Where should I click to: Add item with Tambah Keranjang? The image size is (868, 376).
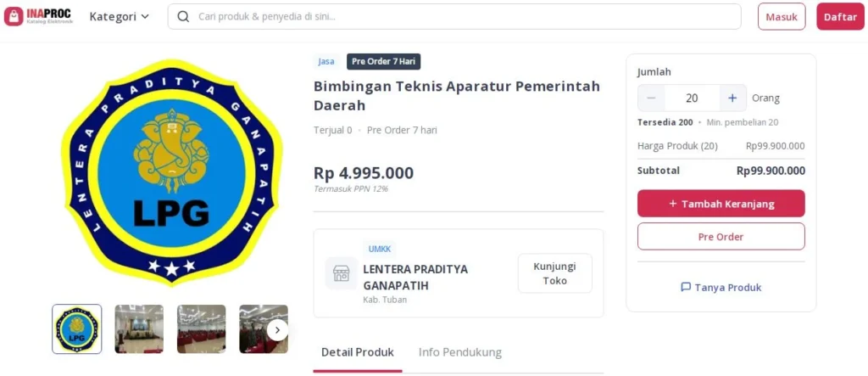click(721, 204)
